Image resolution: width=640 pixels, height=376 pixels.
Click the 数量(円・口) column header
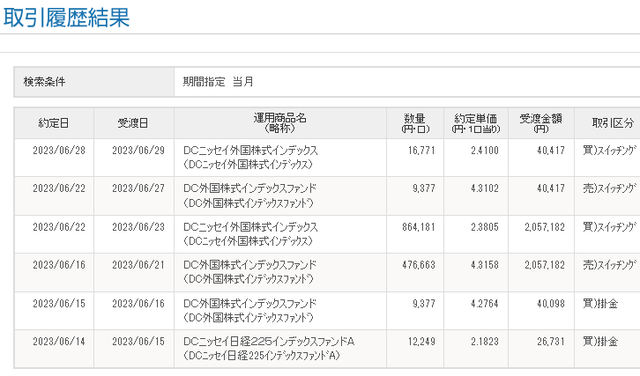click(415, 123)
